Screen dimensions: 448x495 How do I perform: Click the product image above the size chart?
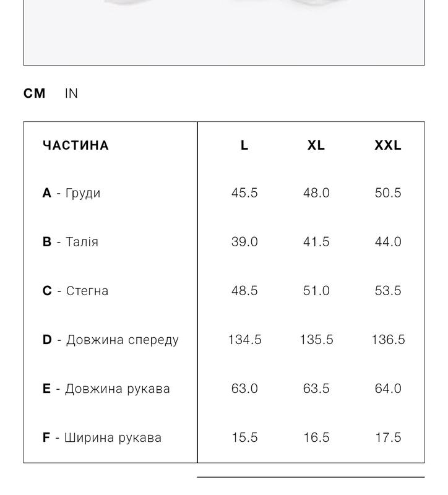click(x=224, y=31)
